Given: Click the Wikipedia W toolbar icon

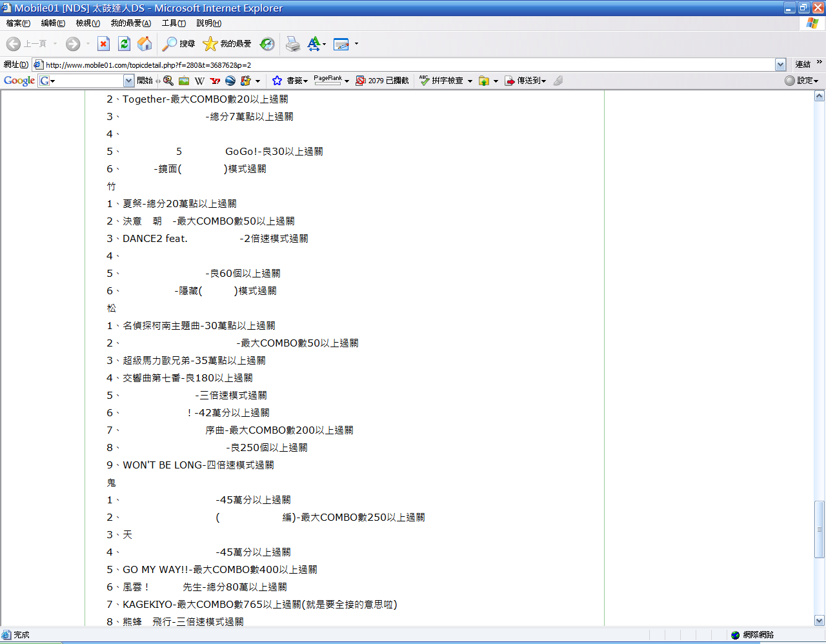Looking at the screenshot, I should [199, 81].
